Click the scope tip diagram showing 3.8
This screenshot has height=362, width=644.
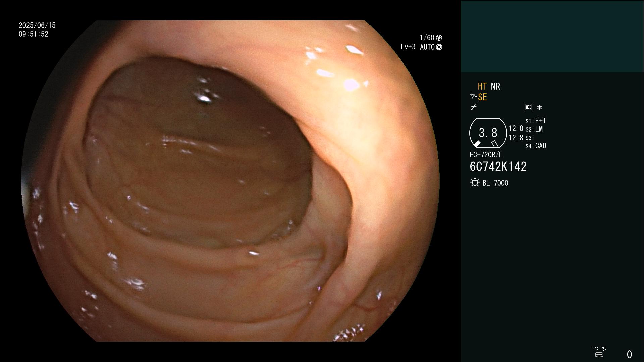click(488, 133)
